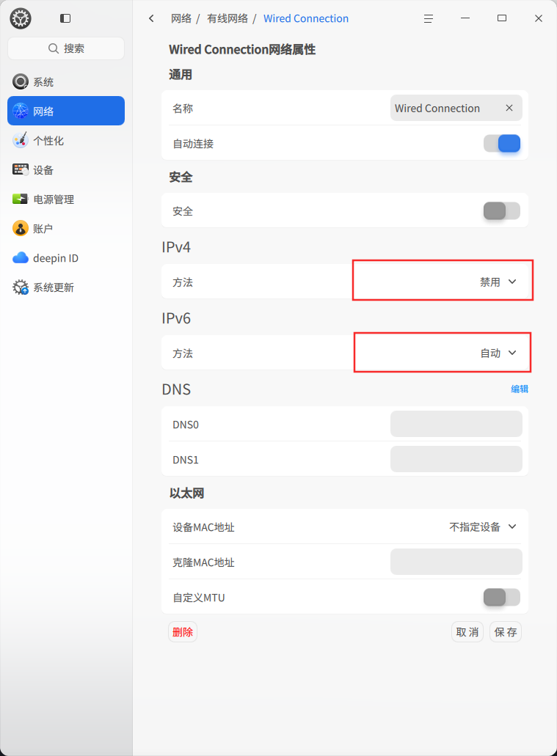The height and width of the screenshot is (756, 557).
Task: Toggle the 自动连接 switch off
Action: (x=502, y=143)
